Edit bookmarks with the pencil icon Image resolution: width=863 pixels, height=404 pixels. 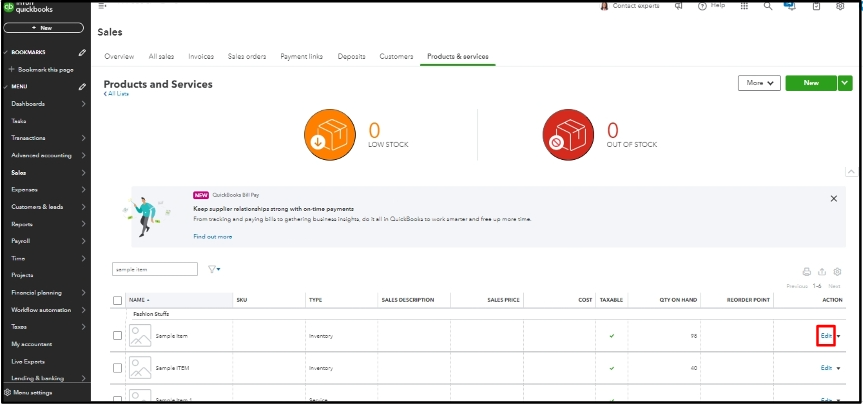pyautogui.click(x=82, y=52)
